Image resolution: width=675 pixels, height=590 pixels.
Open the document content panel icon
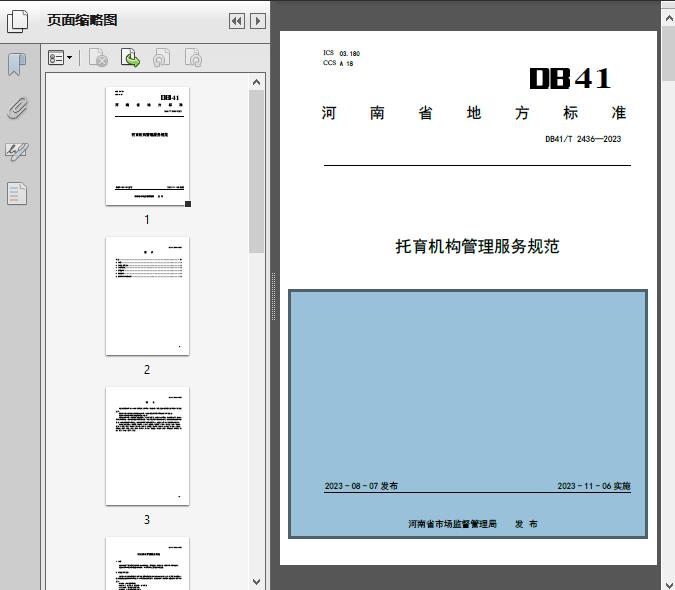(x=17, y=194)
